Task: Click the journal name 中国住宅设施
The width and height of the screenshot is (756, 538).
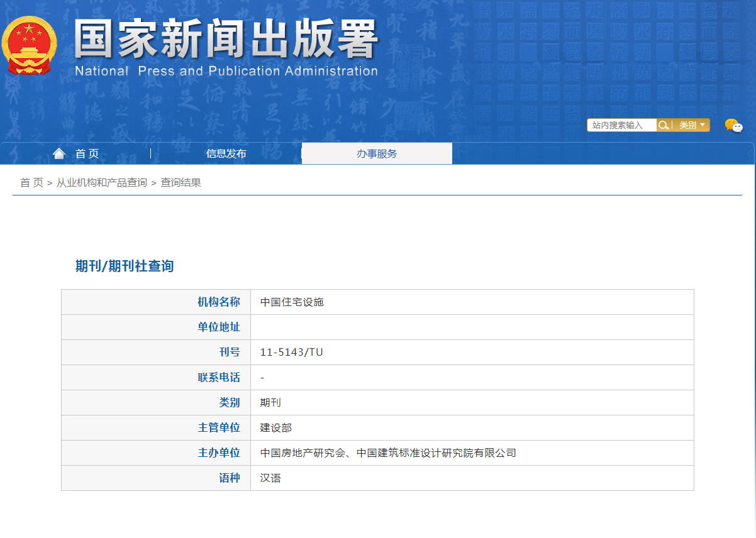Action: click(292, 302)
